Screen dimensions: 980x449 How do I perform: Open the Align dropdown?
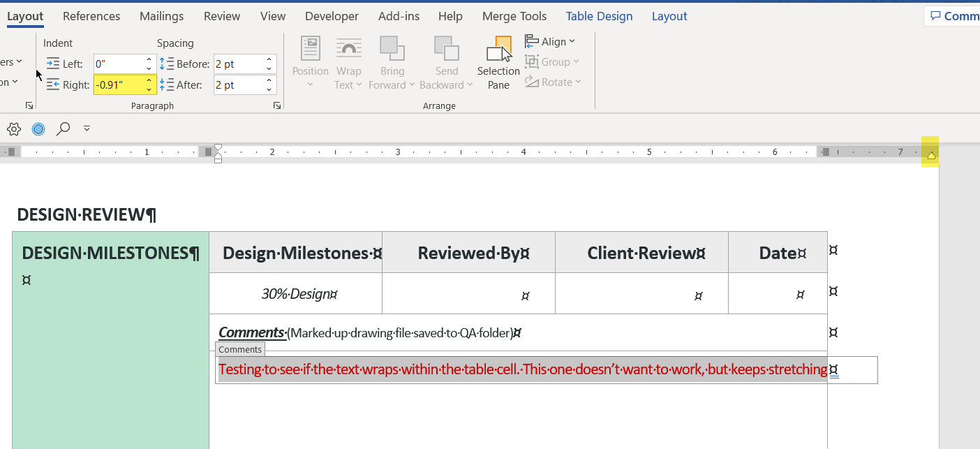[550, 42]
